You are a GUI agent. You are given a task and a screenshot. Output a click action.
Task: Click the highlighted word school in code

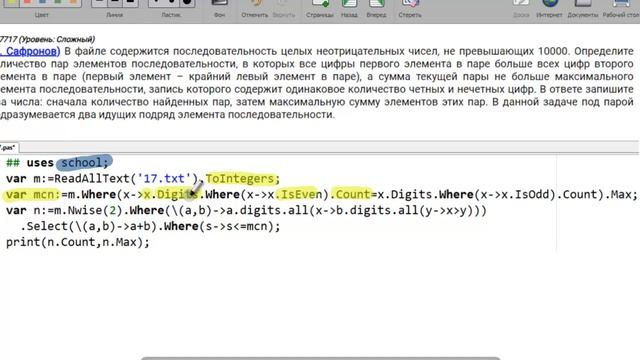[84, 163]
